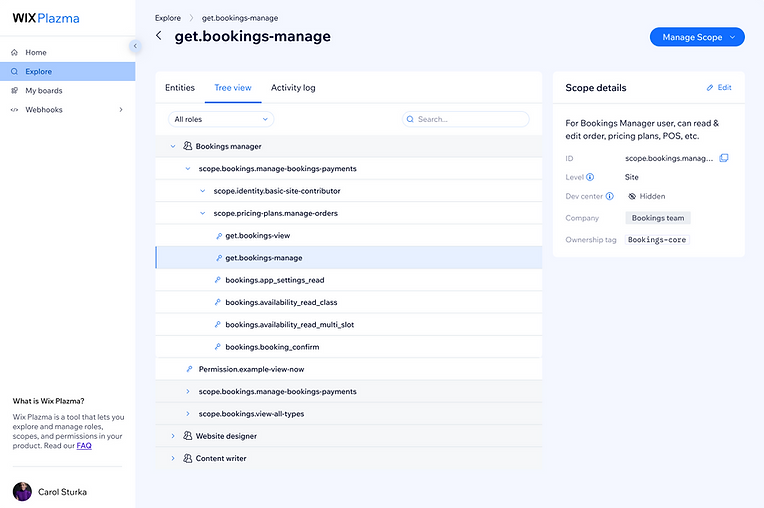Select the Permission.example-view-now row
Viewport: 764px width, 508px height.
pyautogui.click(x=348, y=369)
